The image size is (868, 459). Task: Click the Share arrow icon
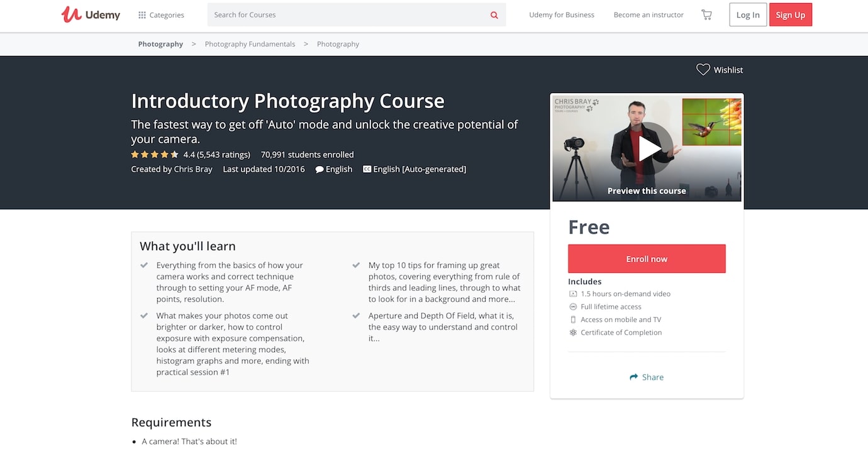(x=634, y=377)
